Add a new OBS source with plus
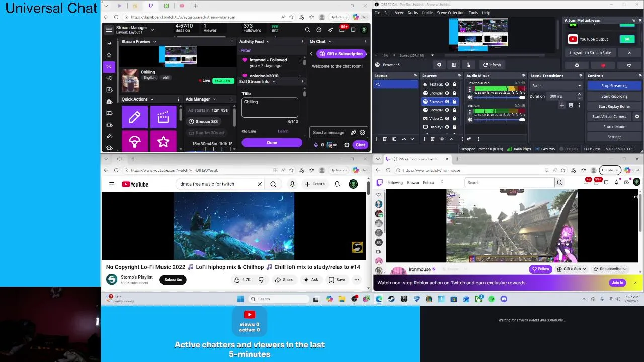This screenshot has height=362, width=644. point(424,139)
